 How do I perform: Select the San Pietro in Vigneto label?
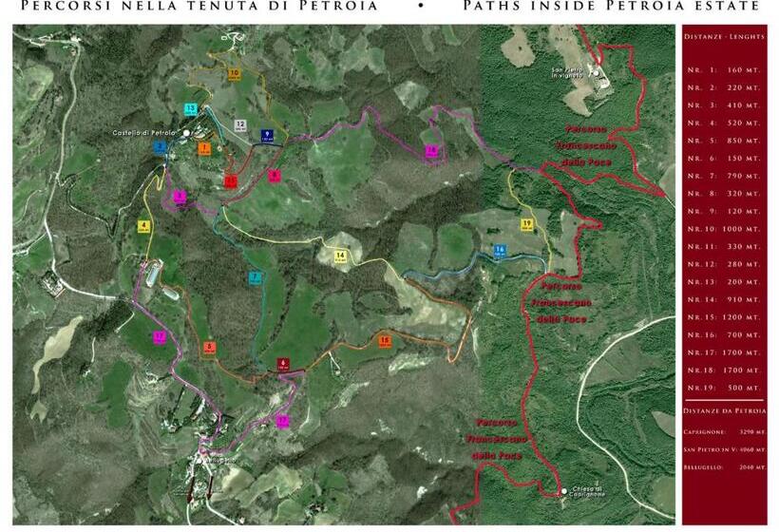click(571, 72)
